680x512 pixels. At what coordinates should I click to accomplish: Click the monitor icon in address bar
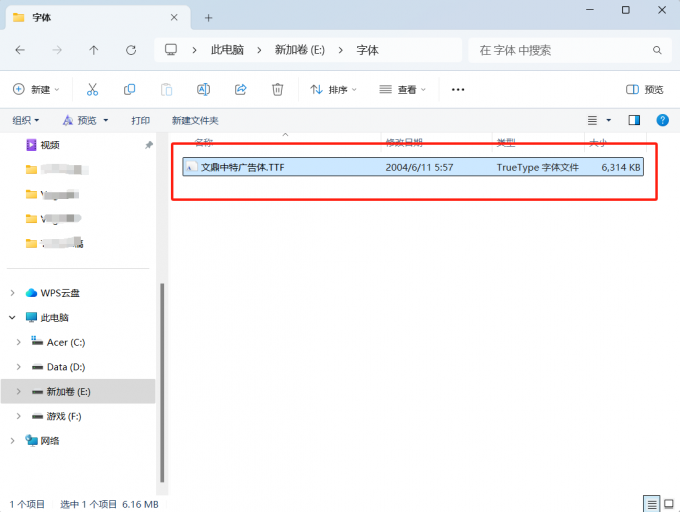pyautogui.click(x=171, y=49)
